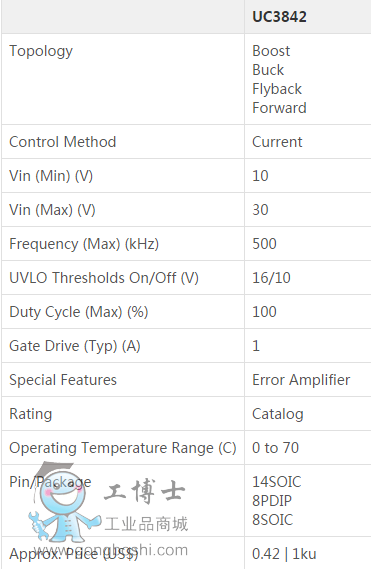Select the Duty Cycle (Max) (%) label
The image size is (371, 569).
tap(78, 312)
